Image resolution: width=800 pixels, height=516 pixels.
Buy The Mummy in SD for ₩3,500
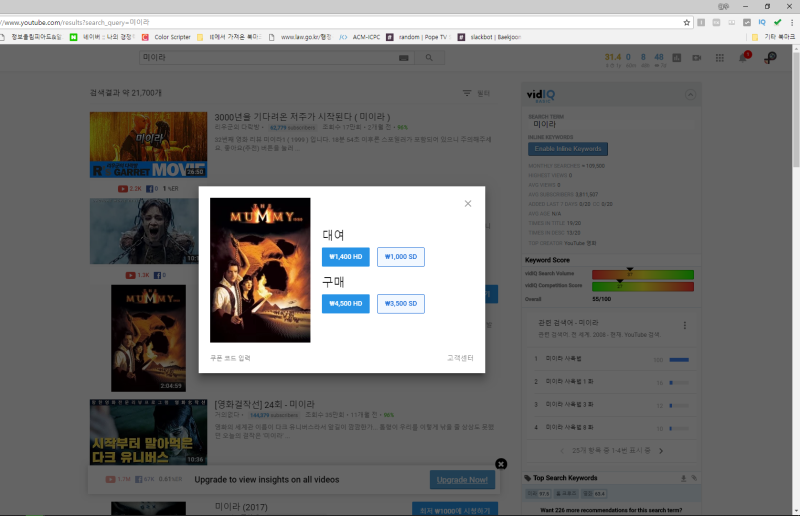click(401, 304)
